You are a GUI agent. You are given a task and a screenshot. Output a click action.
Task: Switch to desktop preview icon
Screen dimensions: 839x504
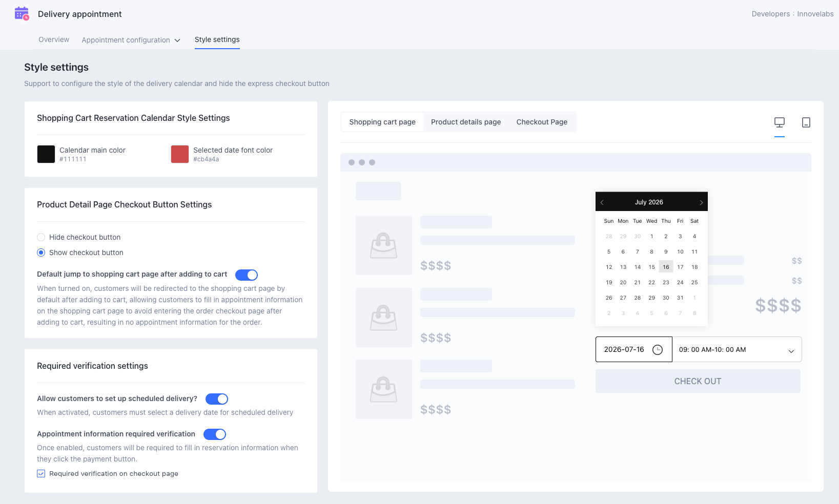(780, 122)
